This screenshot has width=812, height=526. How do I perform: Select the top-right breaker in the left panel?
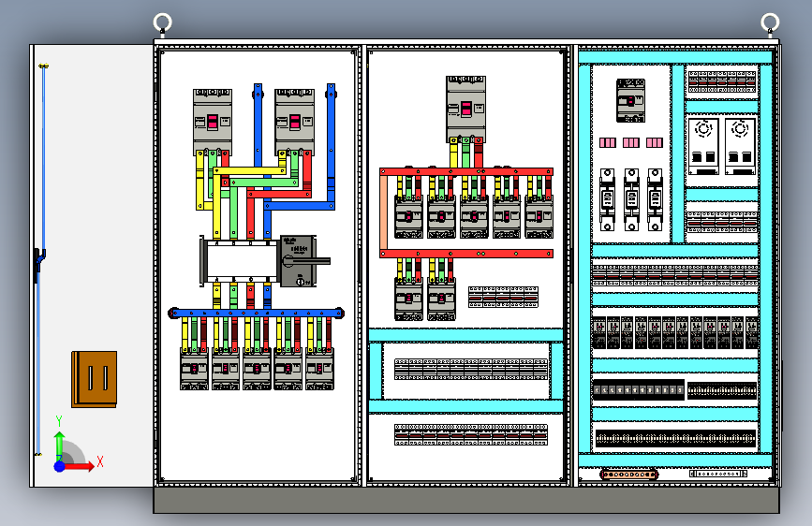[295, 123]
